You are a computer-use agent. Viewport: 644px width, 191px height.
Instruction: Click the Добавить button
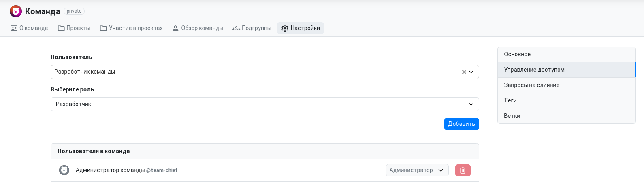coord(462,124)
